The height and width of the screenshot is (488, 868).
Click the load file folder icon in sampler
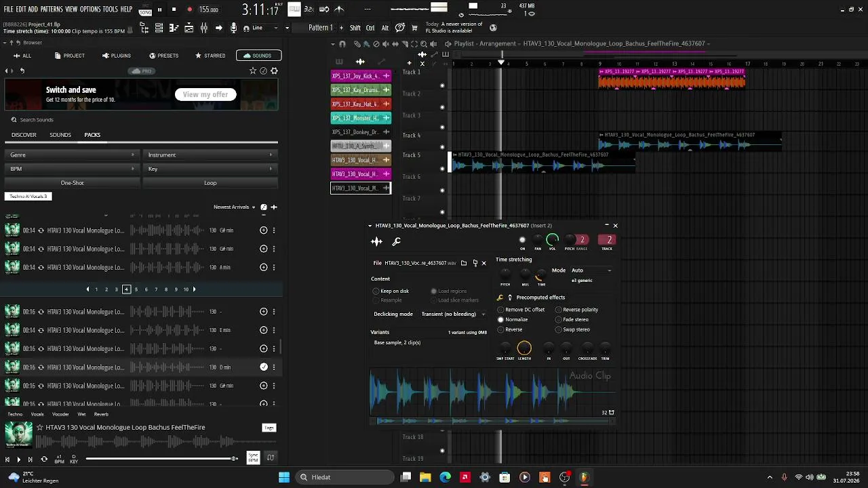click(x=464, y=263)
